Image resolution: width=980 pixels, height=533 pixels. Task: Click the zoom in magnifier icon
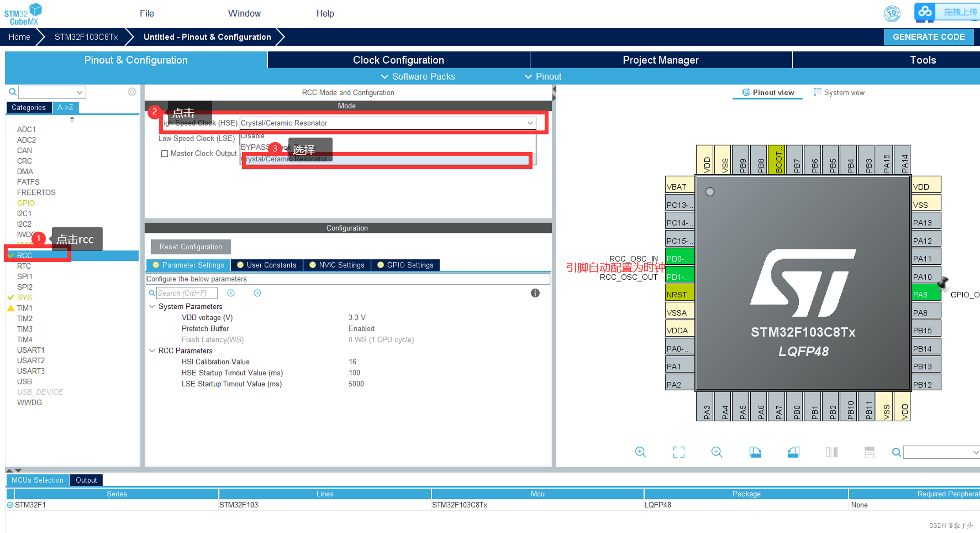[x=640, y=452]
